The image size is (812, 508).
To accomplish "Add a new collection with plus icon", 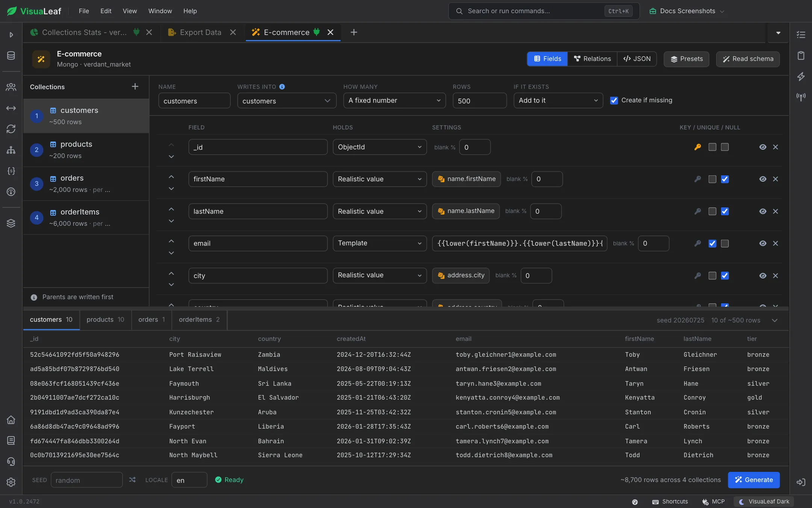I will coord(135,87).
